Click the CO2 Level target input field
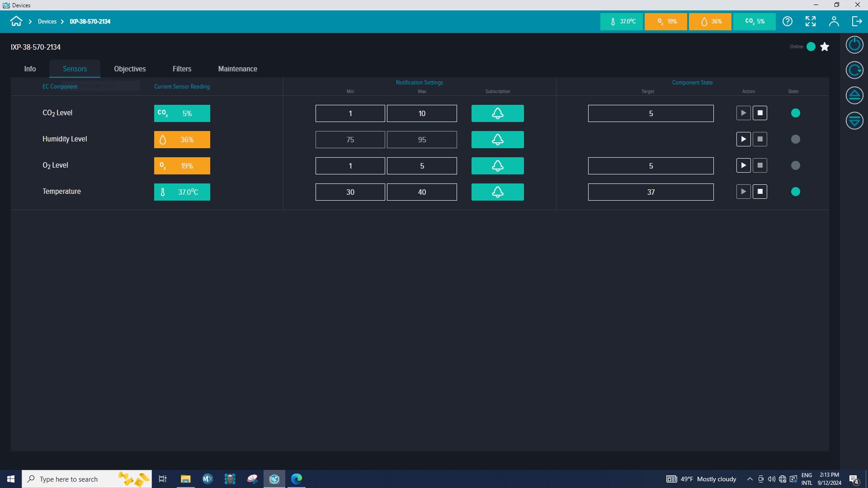The height and width of the screenshot is (488, 868). pos(651,113)
